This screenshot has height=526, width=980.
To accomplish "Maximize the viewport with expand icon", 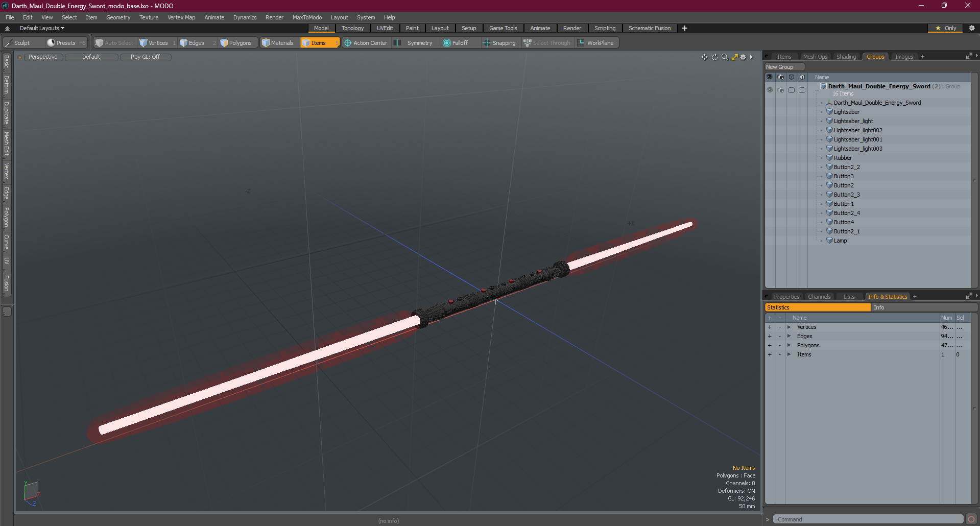I will point(734,57).
